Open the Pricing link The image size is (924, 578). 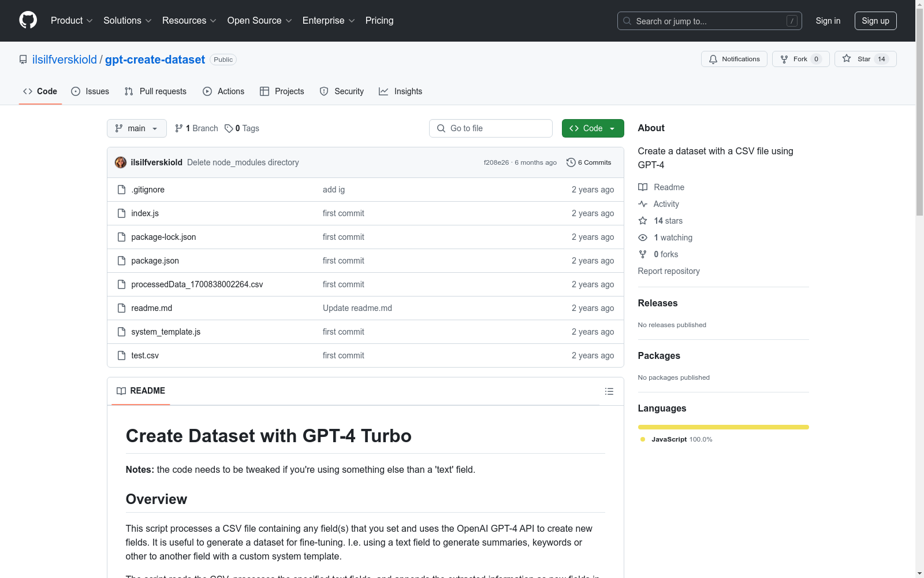pos(379,21)
